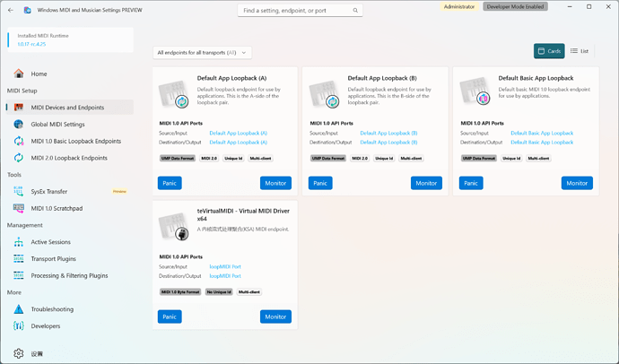Open Destination/Output loopMIDI Port link

(x=225, y=276)
